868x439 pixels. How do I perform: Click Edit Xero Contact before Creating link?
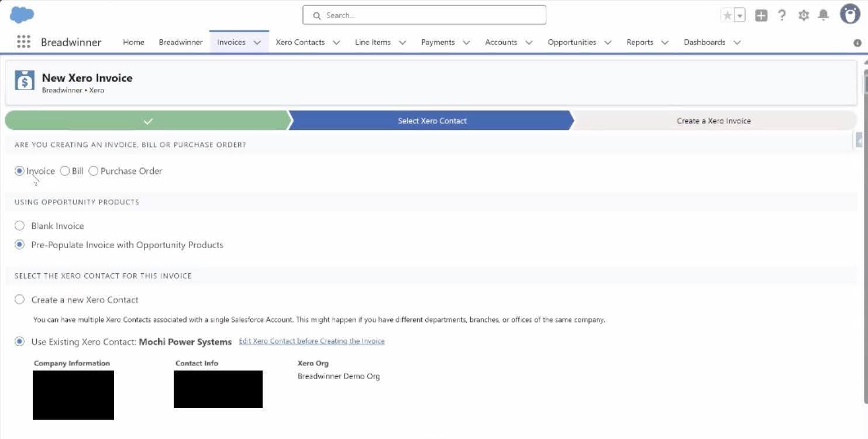[312, 341]
